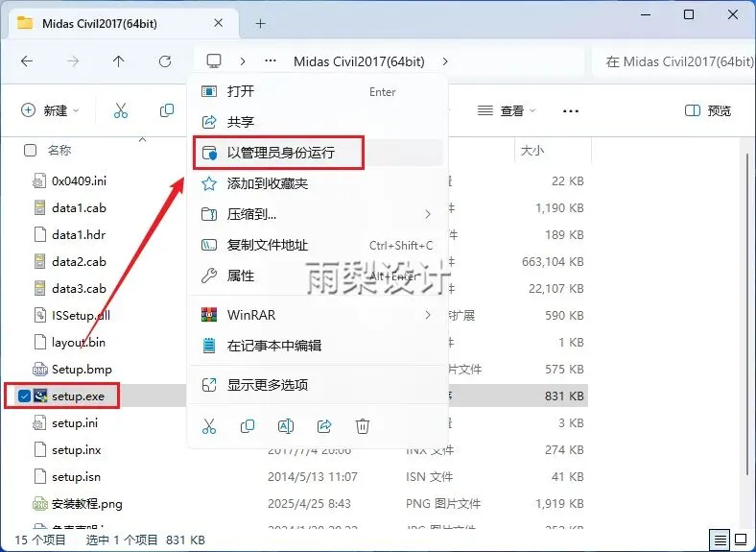
Task: Select the ISSetup.dll file
Action: coord(81,316)
